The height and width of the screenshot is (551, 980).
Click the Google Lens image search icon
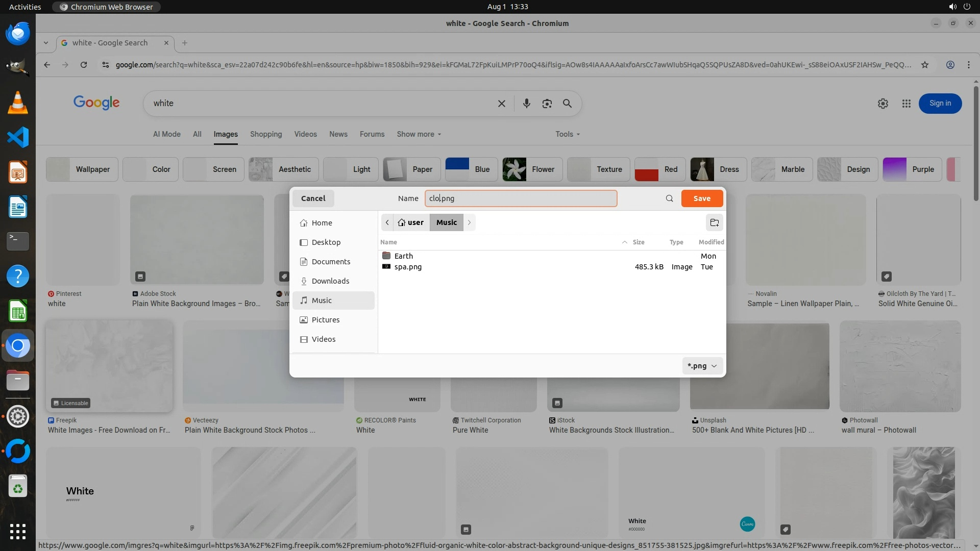[x=547, y=104]
